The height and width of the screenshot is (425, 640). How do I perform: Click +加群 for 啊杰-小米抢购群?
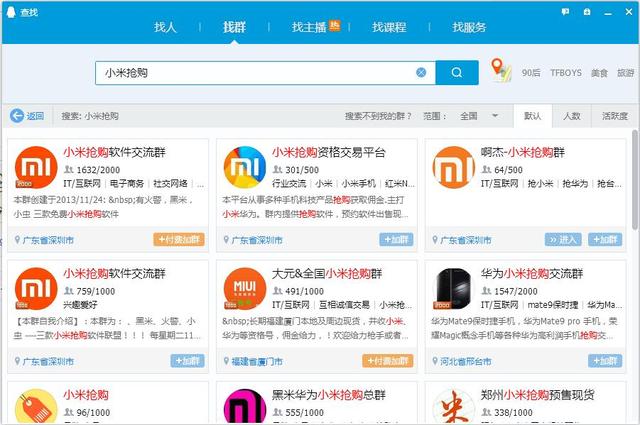pyautogui.click(x=605, y=239)
